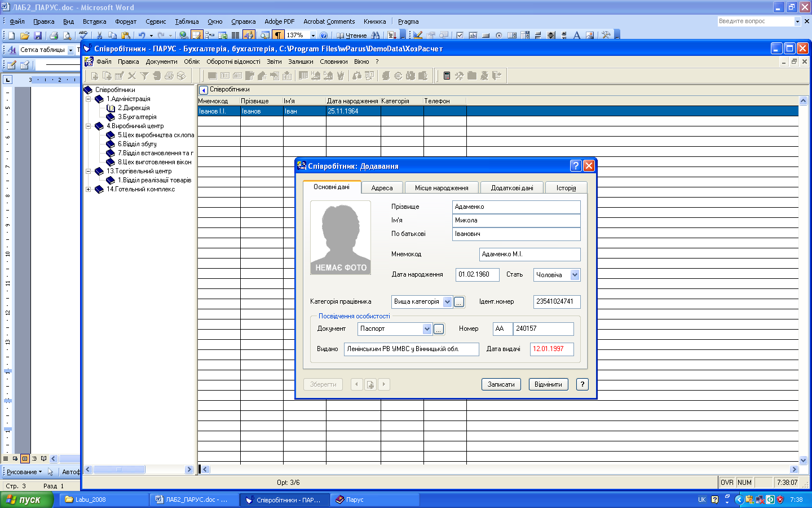Click the Undo arrow icon in Word
Viewport: 812px width, 508px height.
coord(142,36)
